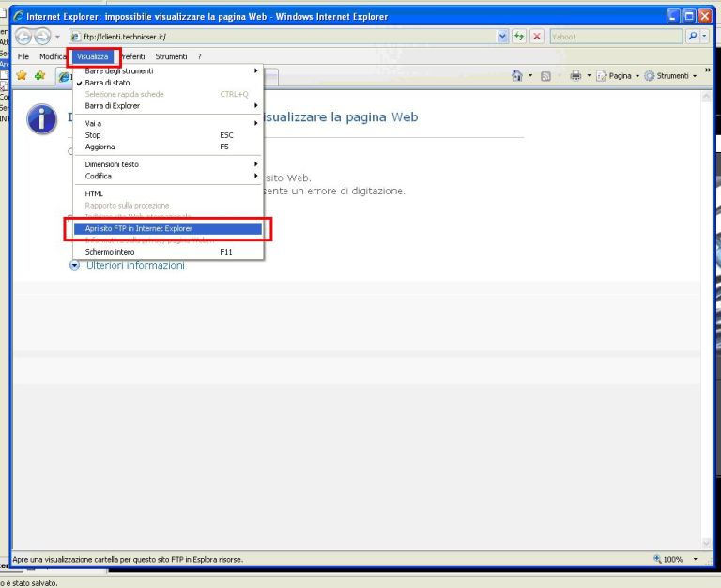Open the ? help menu
721x588 pixels.
pyautogui.click(x=199, y=56)
